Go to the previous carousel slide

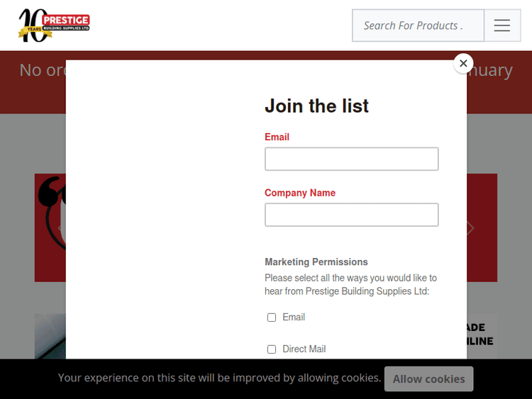(60, 228)
